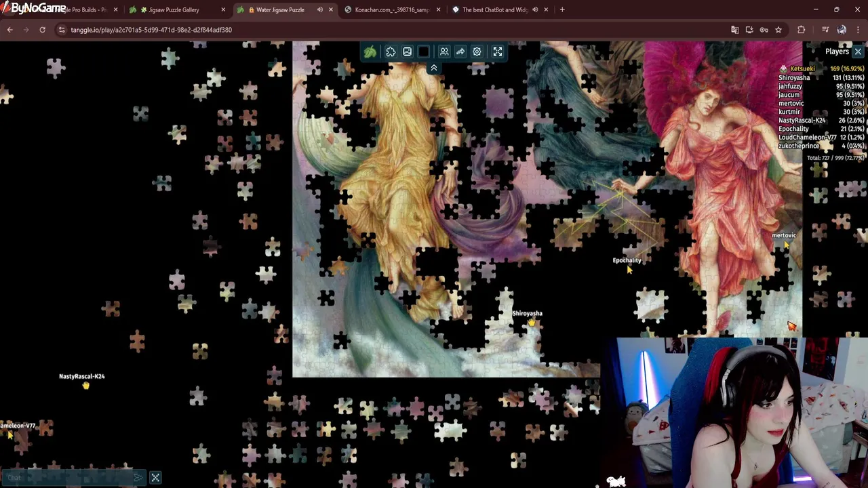This screenshot has height=488, width=868.
Task: Close the Jigsaw Puzzle Gallery tab
Action: coord(223,9)
